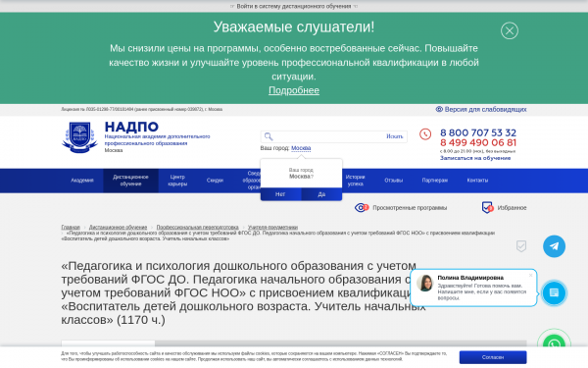Click Войти в систему дистанционного обучения
This screenshot has width=588, height=368.
(294, 6)
